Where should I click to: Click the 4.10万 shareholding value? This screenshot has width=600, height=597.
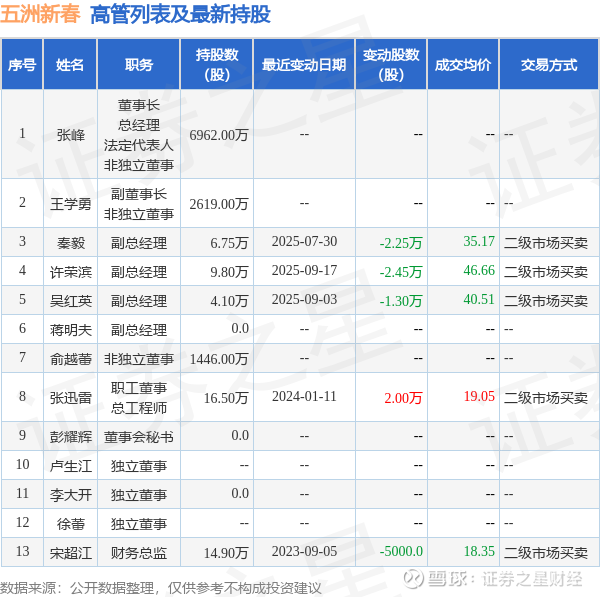pos(229,301)
